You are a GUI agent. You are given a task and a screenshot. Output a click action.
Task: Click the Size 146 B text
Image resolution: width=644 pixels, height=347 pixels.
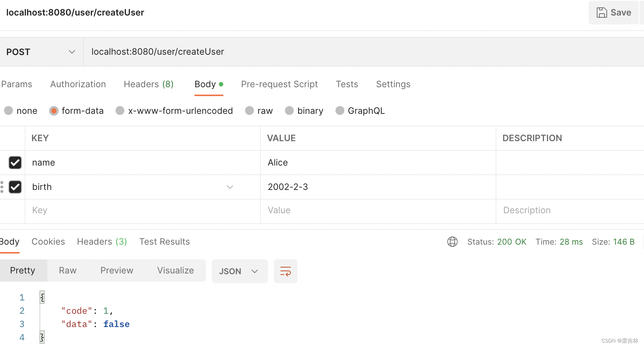[613, 242]
